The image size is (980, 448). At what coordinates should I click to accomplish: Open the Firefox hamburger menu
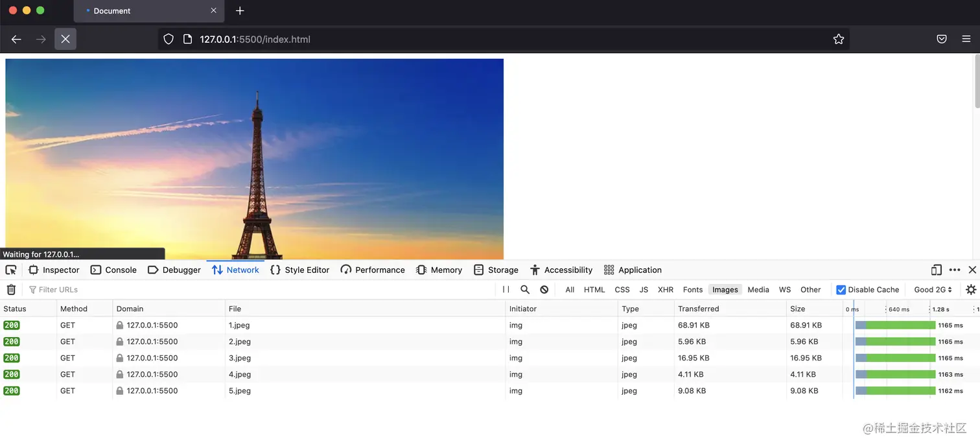click(966, 39)
